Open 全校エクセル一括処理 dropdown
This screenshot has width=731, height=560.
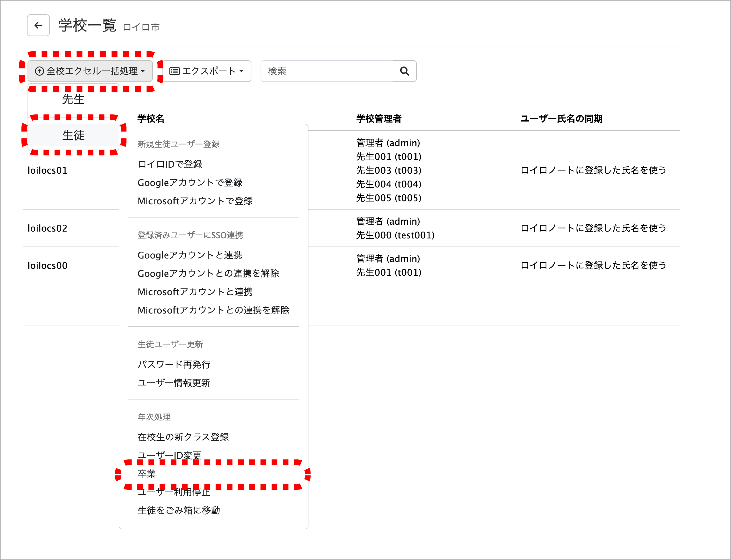pyautogui.click(x=90, y=71)
